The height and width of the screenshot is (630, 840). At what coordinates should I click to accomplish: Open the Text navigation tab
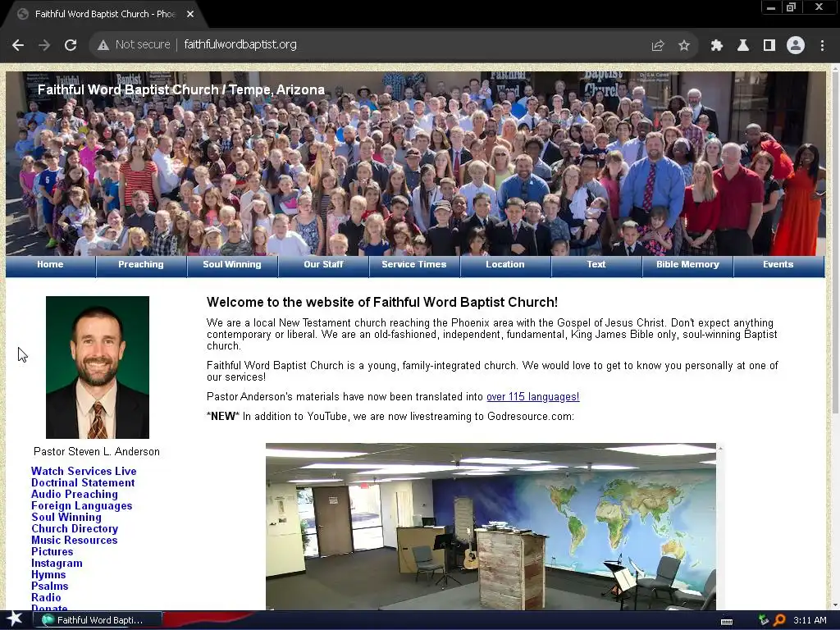click(596, 265)
